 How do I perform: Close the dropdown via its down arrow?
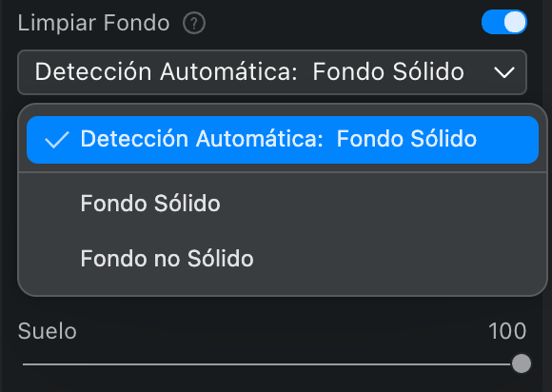[x=504, y=72]
